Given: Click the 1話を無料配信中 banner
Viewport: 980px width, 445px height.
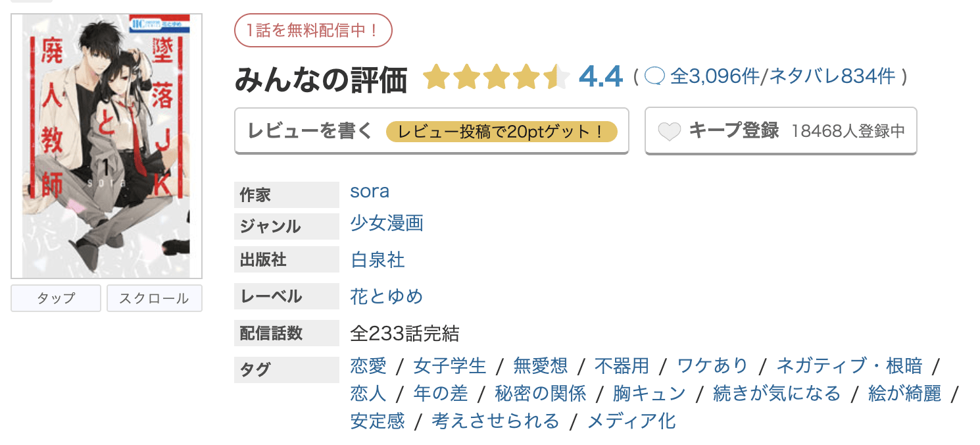Looking at the screenshot, I should click(x=314, y=30).
